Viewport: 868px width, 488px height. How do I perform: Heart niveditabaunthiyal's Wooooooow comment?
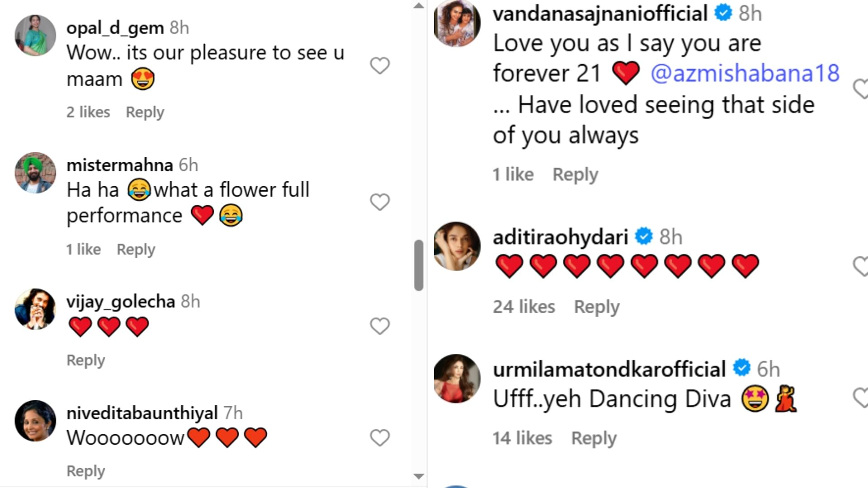pos(380,438)
